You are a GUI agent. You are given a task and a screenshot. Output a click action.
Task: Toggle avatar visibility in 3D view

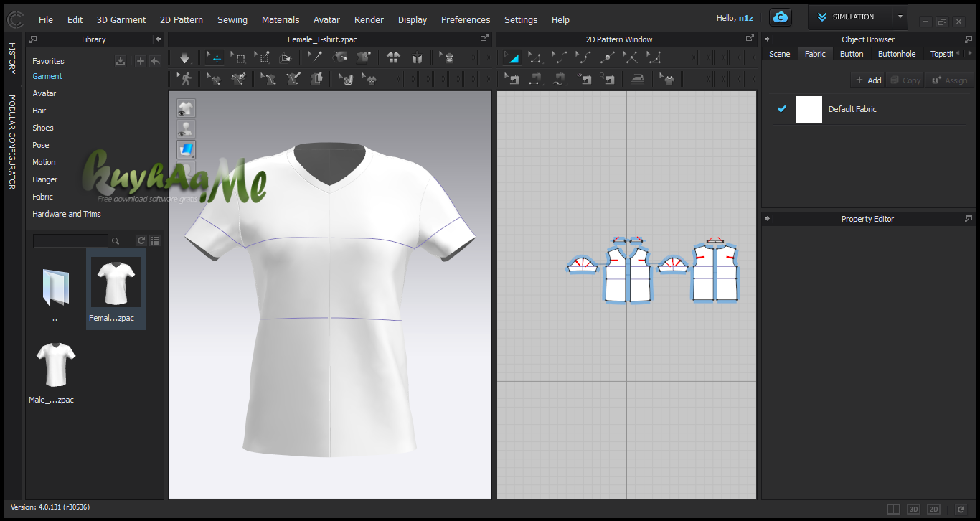pos(187,129)
